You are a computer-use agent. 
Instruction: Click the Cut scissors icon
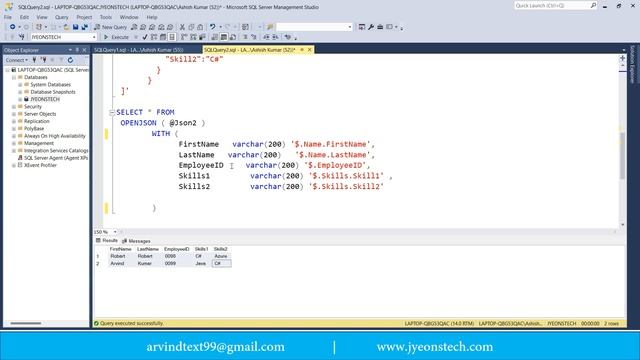(x=182, y=27)
